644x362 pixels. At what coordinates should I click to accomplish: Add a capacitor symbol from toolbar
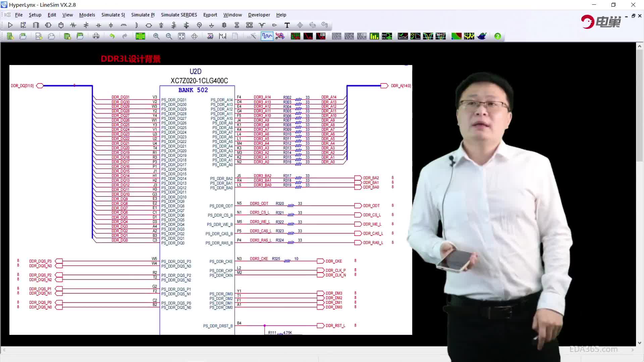tap(99, 25)
